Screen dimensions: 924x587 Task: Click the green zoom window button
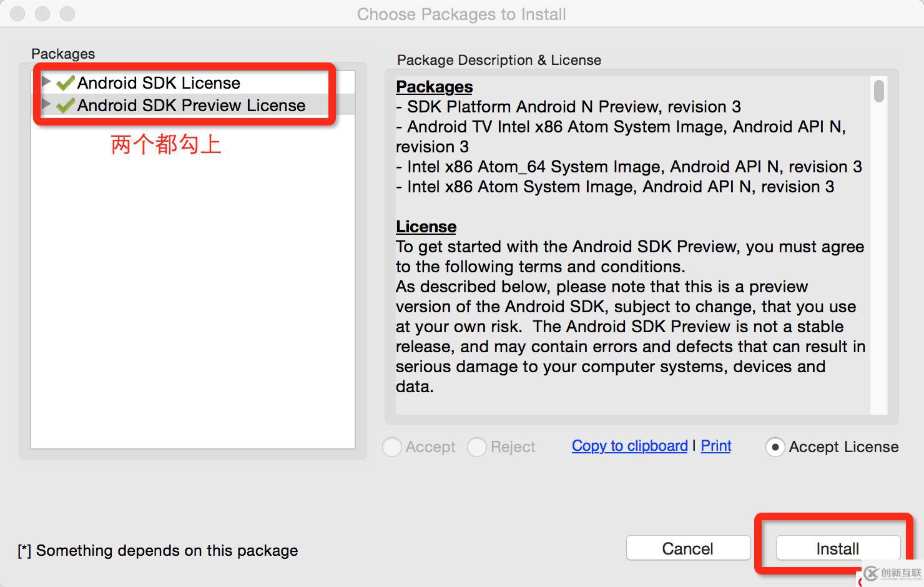click(x=67, y=14)
